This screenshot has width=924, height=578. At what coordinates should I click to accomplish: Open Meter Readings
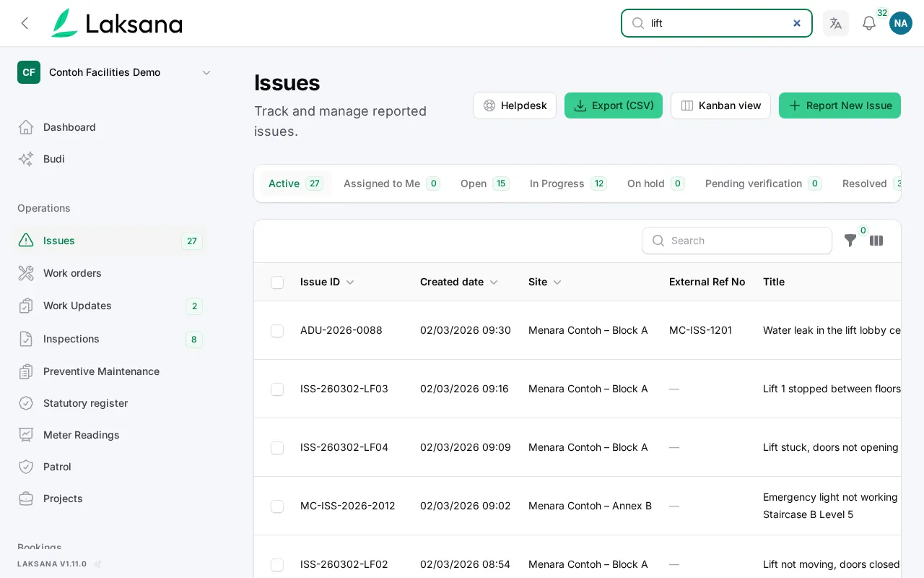click(110, 435)
